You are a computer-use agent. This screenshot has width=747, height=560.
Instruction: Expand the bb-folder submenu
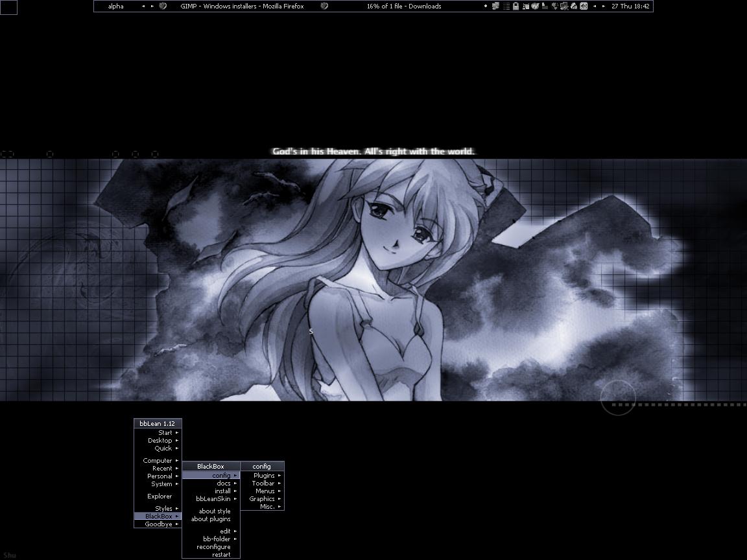point(211,539)
